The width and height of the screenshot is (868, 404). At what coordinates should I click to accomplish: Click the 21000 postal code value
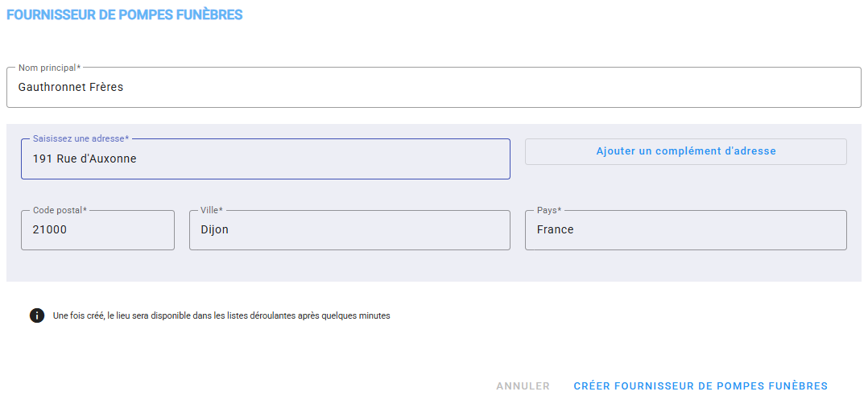click(50, 230)
